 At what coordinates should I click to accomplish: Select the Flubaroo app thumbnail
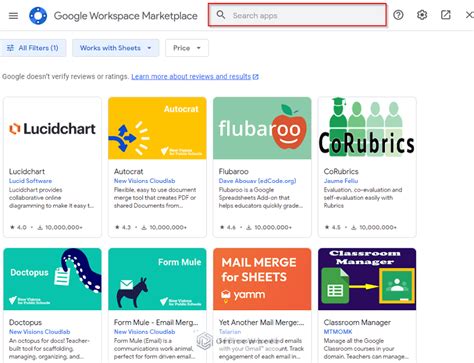pos(262,128)
